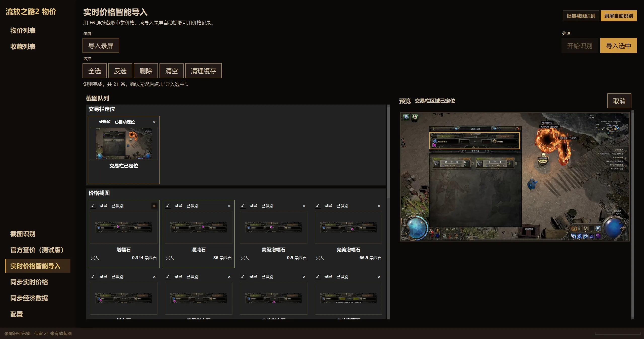The width and height of the screenshot is (644, 339).
Task: Click the screenshot queue vertical scrollbar
Action: pyautogui.click(x=388, y=212)
